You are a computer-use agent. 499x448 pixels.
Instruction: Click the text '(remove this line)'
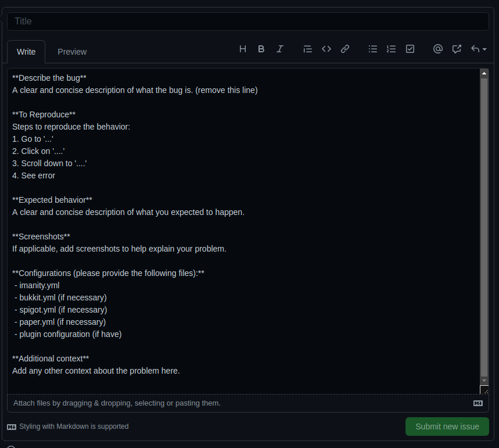click(227, 90)
